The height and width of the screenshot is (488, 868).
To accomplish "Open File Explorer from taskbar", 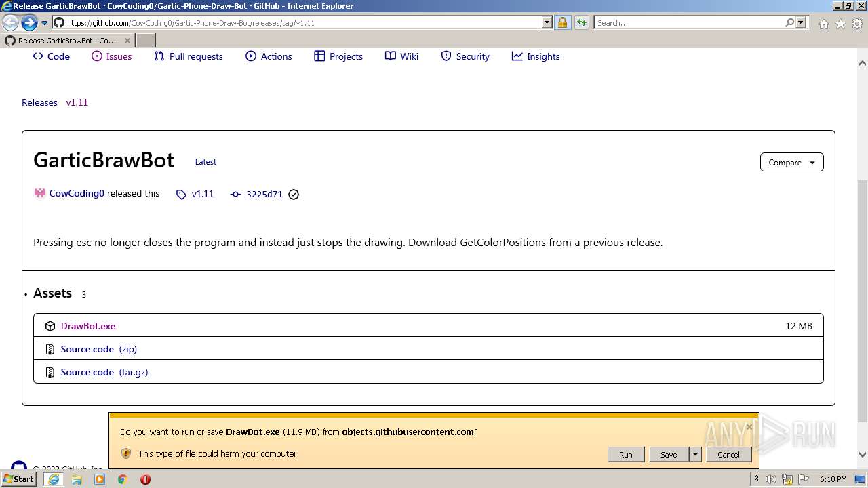I will coord(77,479).
